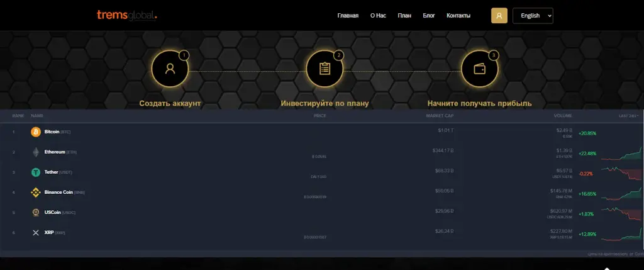The width and height of the screenshot is (644, 270).
Task: Click the $26.34 B market cap
Action: click(445, 231)
